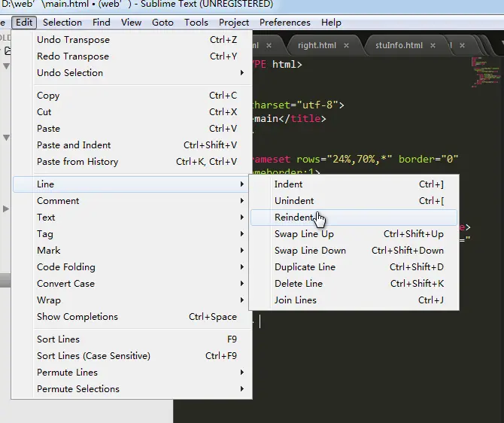504x423 pixels.
Task: Open the Goto menu
Action: (x=162, y=23)
